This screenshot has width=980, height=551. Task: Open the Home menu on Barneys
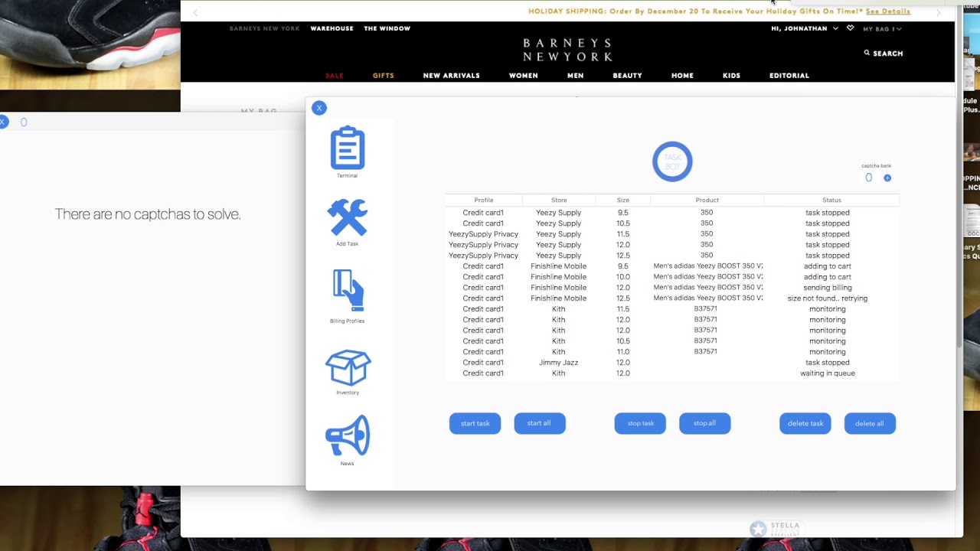click(682, 76)
